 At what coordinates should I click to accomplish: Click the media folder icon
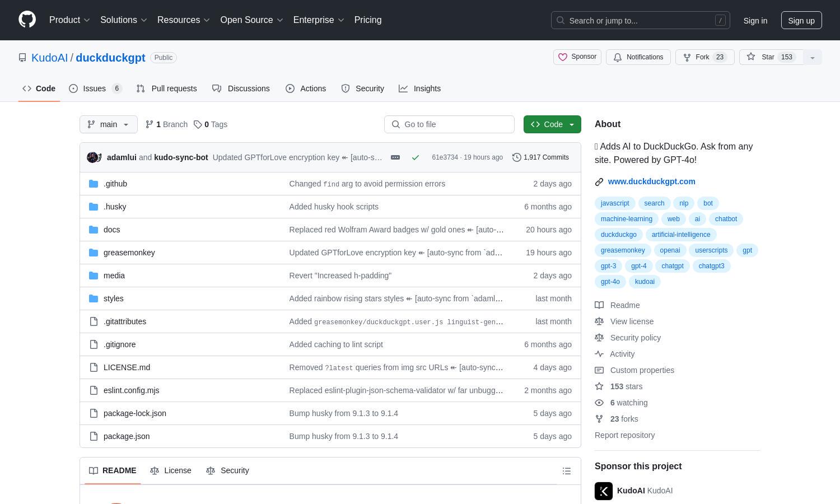coord(94,276)
